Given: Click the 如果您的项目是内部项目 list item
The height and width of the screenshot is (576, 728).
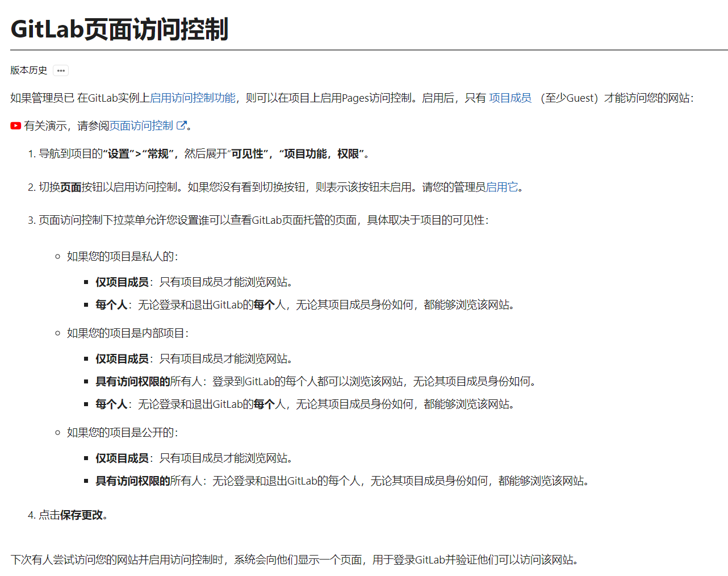Looking at the screenshot, I should point(127,333).
